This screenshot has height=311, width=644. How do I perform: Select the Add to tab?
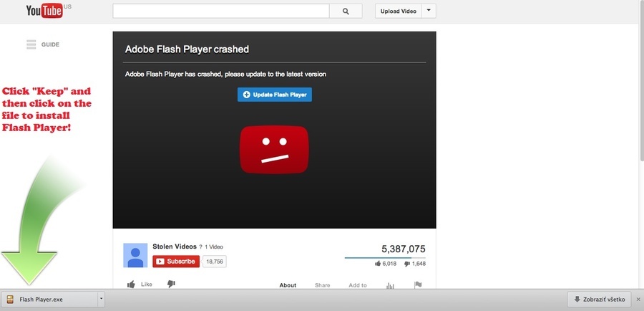[358, 285]
